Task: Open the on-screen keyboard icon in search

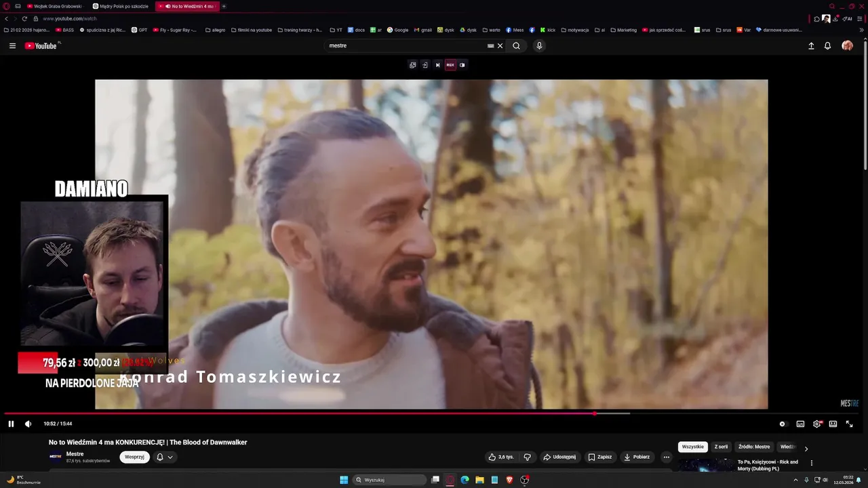Action: pos(490,46)
